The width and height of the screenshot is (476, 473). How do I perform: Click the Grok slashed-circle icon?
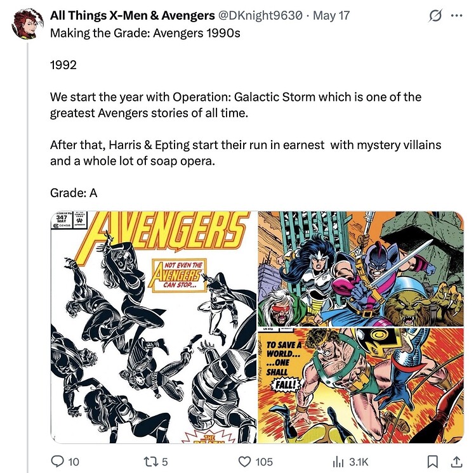[x=435, y=15]
